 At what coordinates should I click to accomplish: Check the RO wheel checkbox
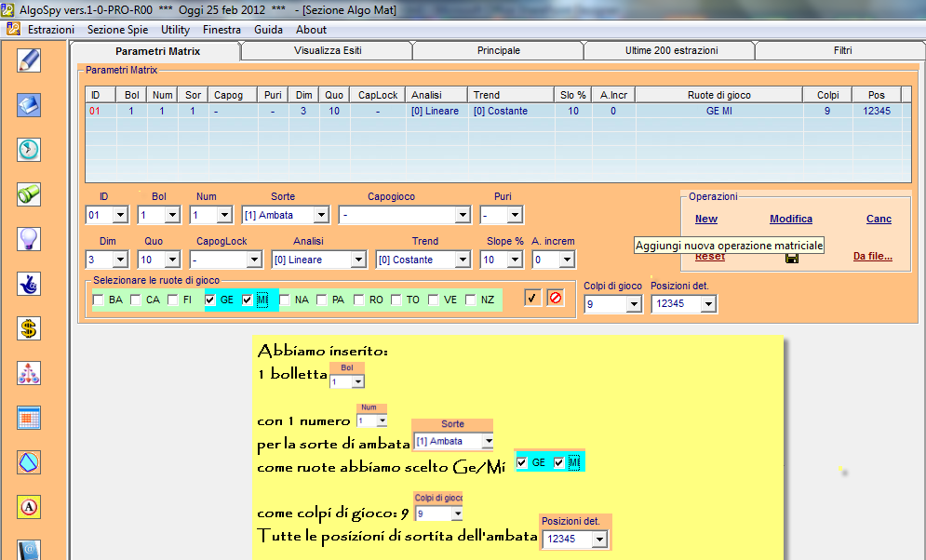(359, 300)
